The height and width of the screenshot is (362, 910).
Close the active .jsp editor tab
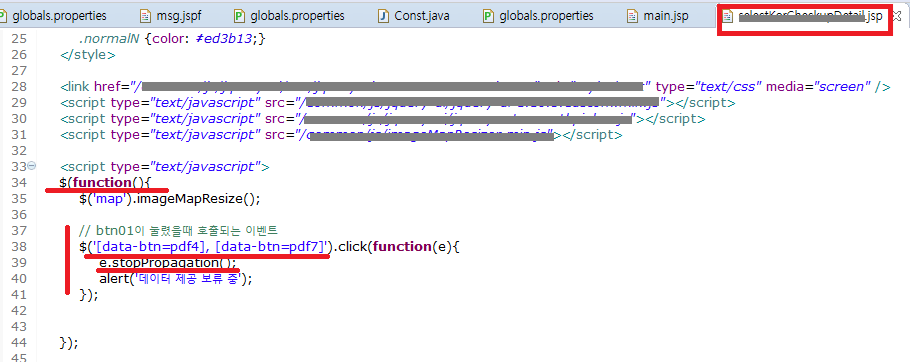pyautogui.click(x=897, y=16)
